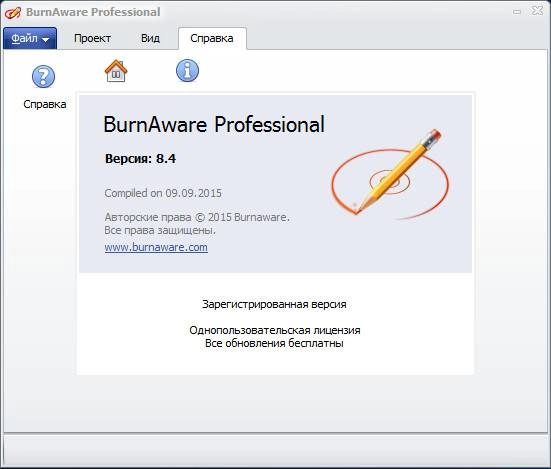Minimize the BurnAware window
551x469 pixels.
coord(517,12)
